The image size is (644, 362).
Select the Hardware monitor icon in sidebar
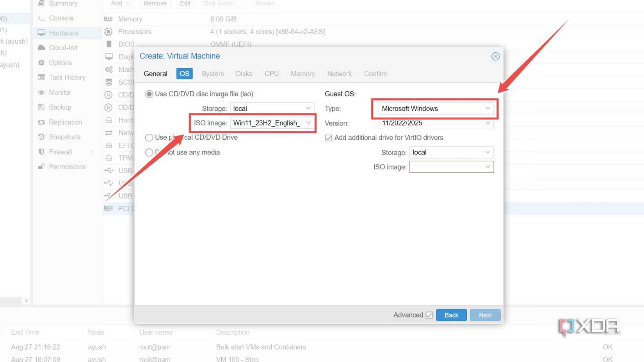(x=41, y=33)
